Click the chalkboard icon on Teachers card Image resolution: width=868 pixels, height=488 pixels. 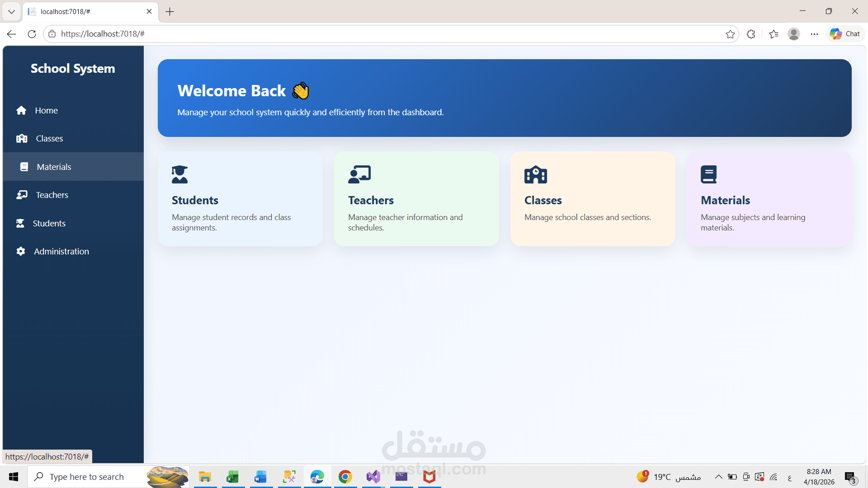(359, 174)
